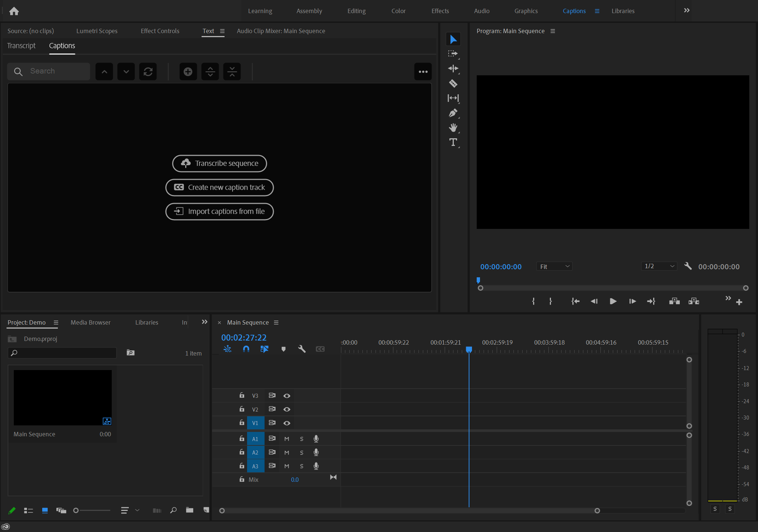
Task: Click the timeline wrench settings icon
Action: pyautogui.click(x=302, y=349)
